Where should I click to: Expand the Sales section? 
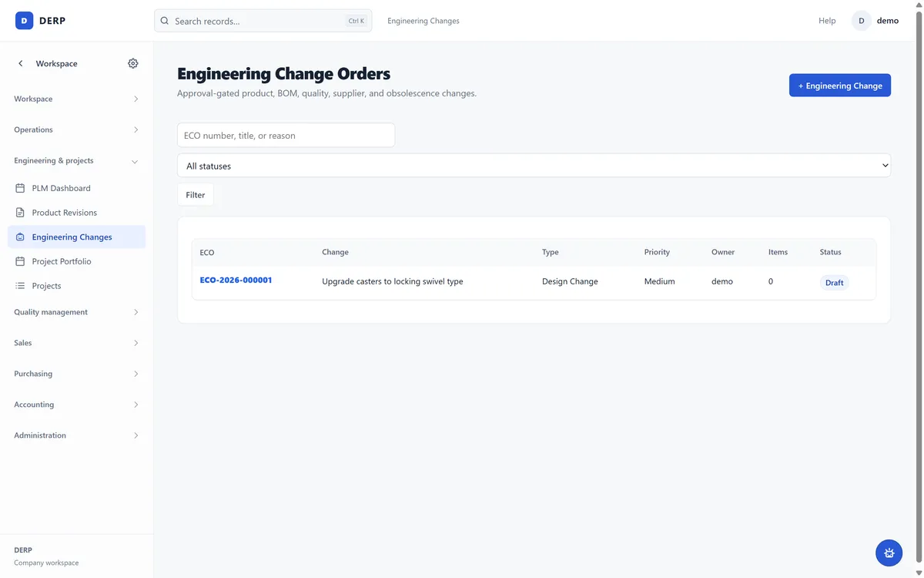click(x=76, y=343)
